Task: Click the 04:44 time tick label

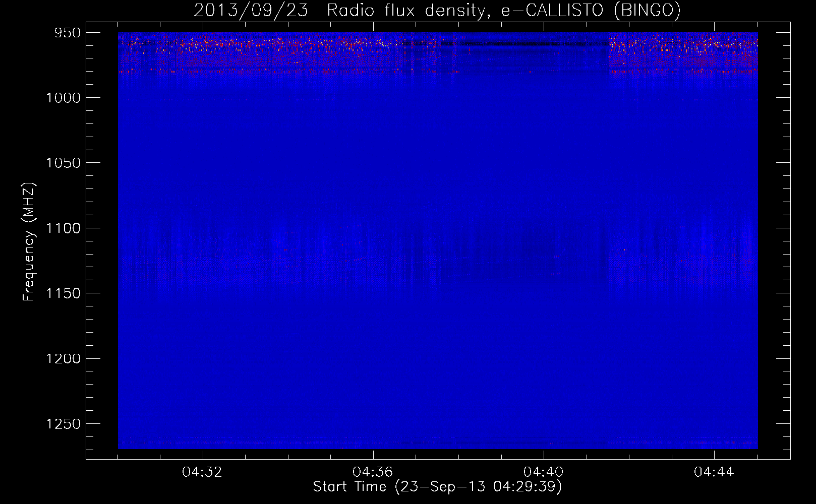Action: click(x=714, y=472)
